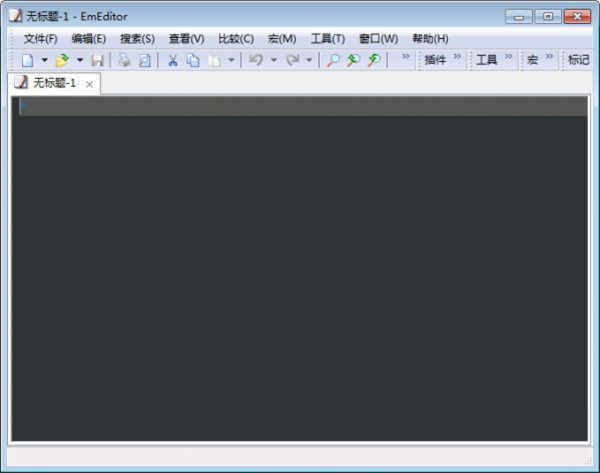600x473 pixels.
Task: Open the 查看(V) menu
Action: [186, 39]
